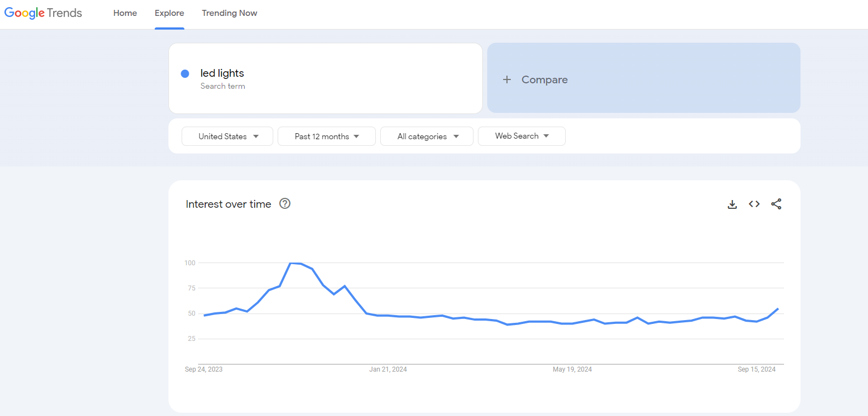Click the May 19, 2024 axis label
The image size is (868, 416).
click(x=572, y=369)
